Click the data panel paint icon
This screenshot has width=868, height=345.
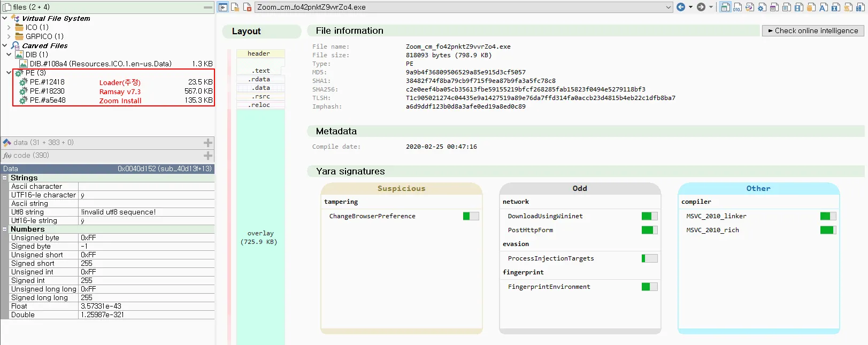coord(7,143)
